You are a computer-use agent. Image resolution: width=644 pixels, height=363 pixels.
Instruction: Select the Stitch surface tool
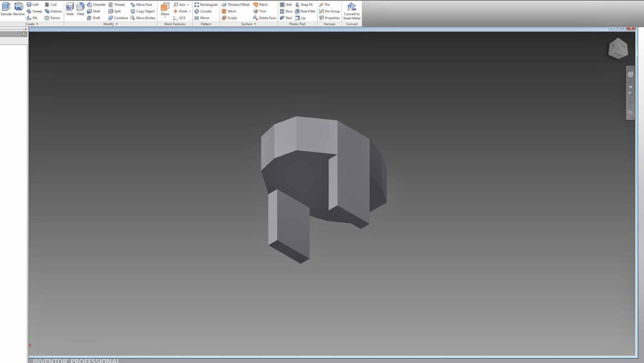coord(230,11)
